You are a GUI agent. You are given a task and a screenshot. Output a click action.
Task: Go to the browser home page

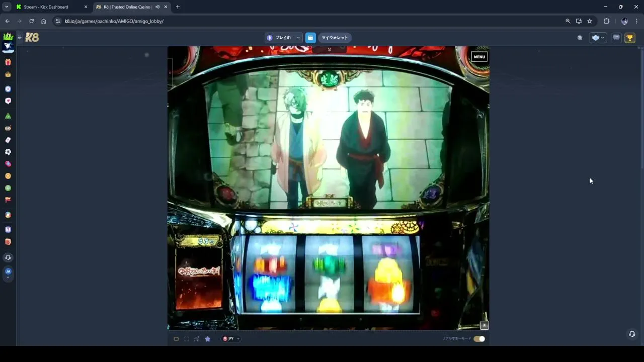[43, 21]
